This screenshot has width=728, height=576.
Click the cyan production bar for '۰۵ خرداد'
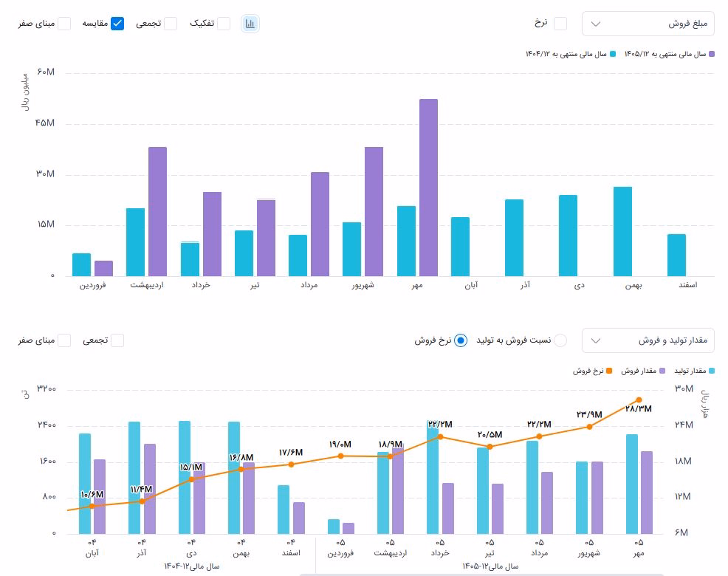click(433, 477)
